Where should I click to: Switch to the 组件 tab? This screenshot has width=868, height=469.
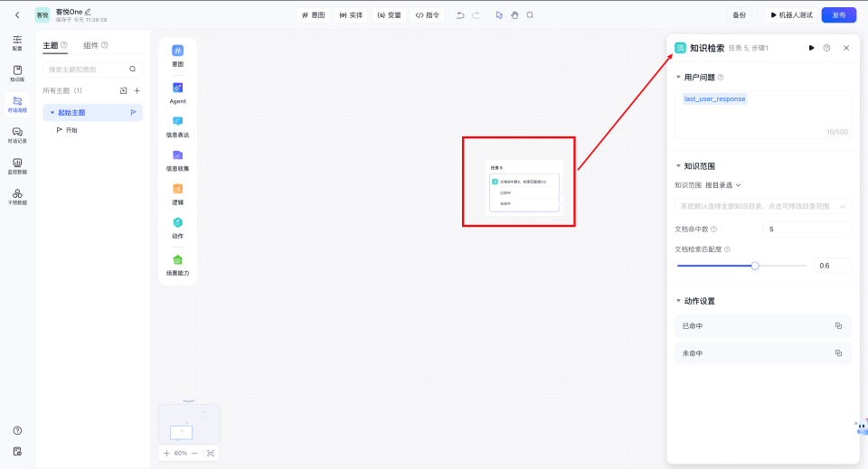click(90, 45)
